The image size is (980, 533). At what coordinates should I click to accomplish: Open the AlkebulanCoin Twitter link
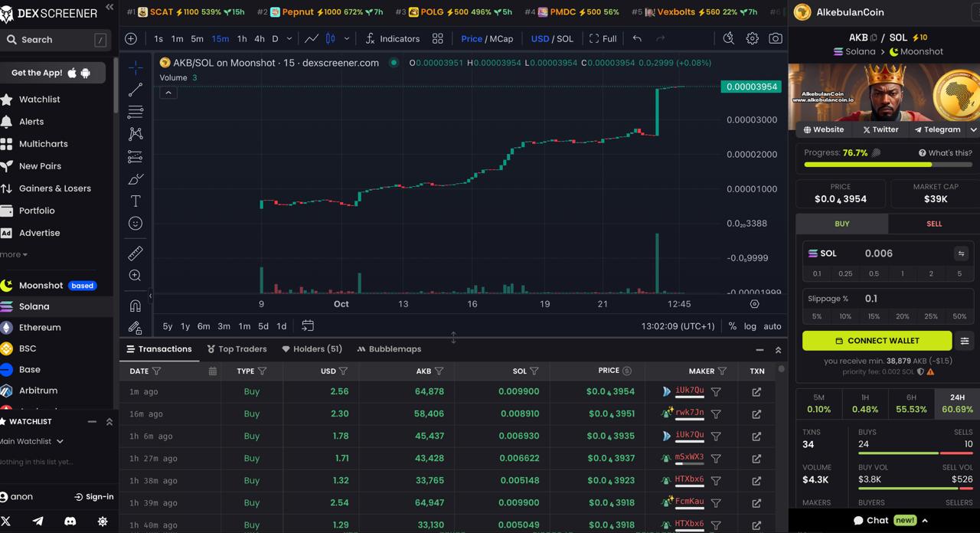pos(880,129)
